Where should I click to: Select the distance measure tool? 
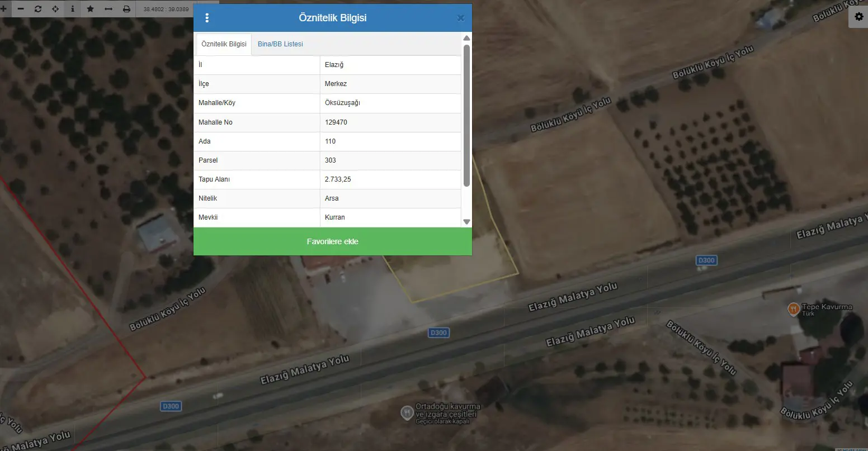[108, 9]
